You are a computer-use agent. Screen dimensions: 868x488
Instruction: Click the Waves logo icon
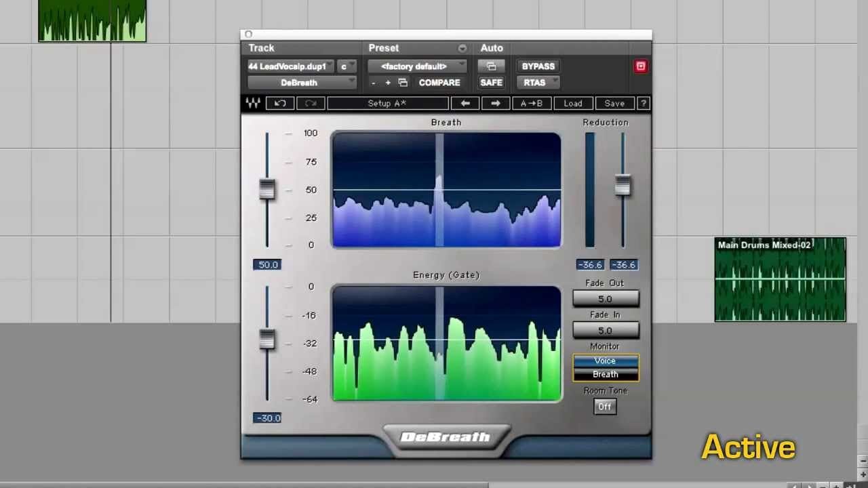point(253,103)
